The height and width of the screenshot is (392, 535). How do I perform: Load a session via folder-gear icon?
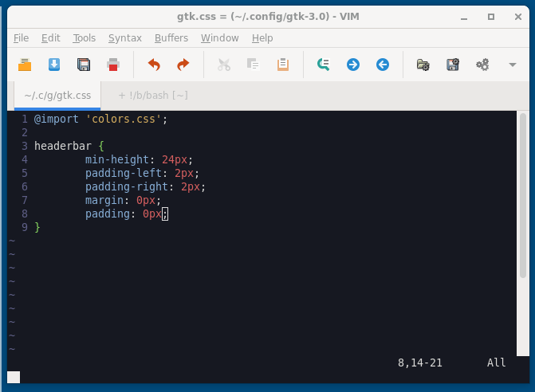[x=423, y=65]
